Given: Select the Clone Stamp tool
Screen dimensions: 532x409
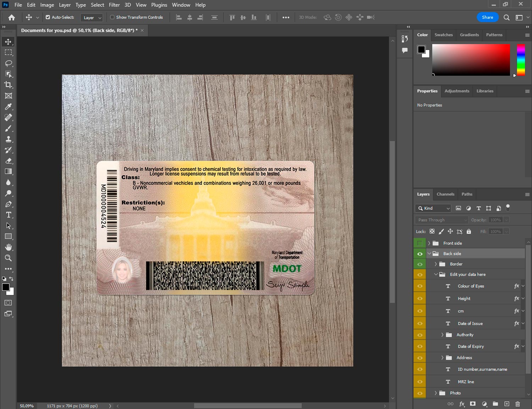Looking at the screenshot, I should tap(9, 139).
